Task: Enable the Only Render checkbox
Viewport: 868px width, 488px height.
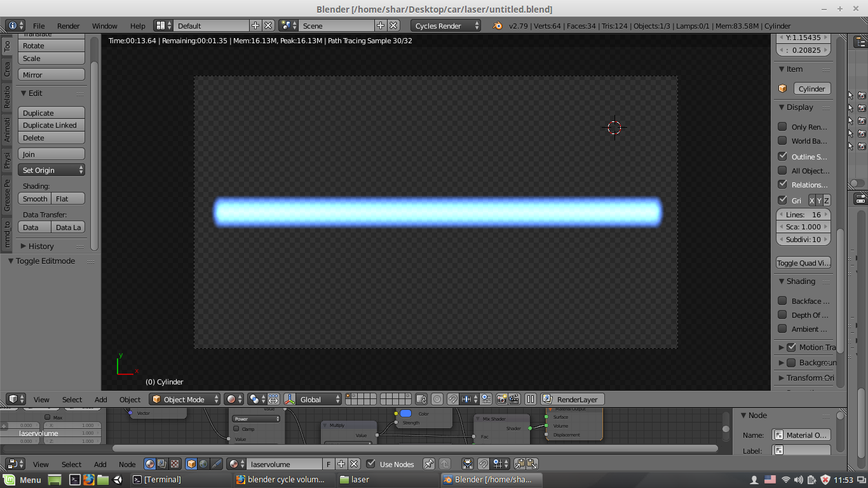Action: point(782,126)
